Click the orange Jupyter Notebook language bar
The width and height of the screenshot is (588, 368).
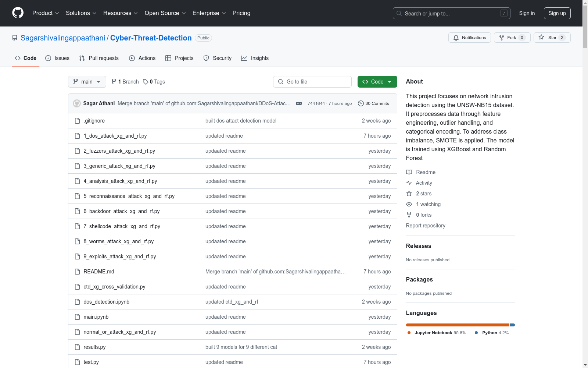458,325
